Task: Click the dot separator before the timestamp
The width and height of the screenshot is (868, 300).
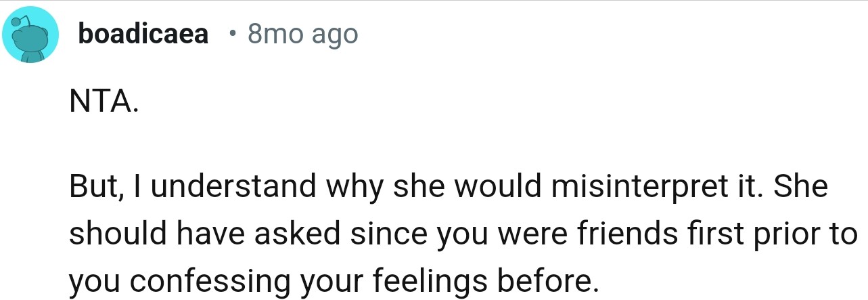Action: pyautogui.click(x=232, y=34)
